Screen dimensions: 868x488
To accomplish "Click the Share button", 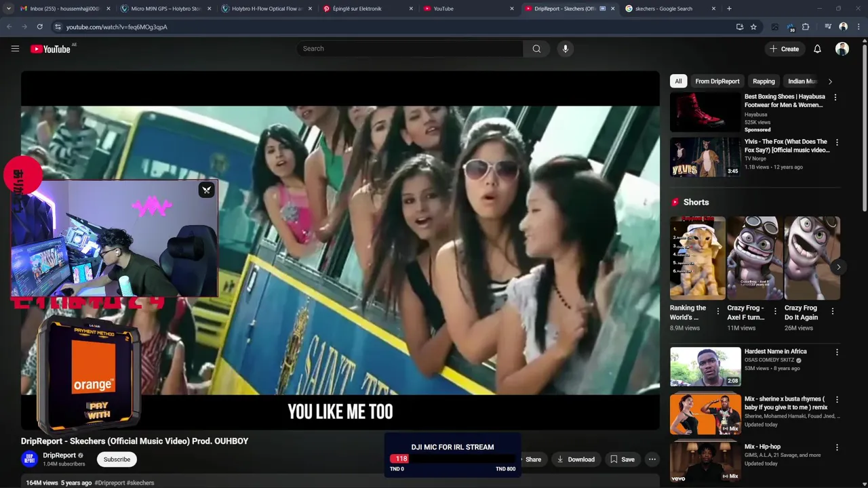I will 533,460.
